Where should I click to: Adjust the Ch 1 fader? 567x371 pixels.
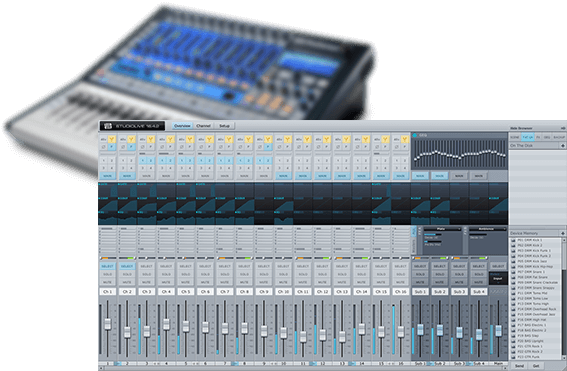[x=107, y=324]
